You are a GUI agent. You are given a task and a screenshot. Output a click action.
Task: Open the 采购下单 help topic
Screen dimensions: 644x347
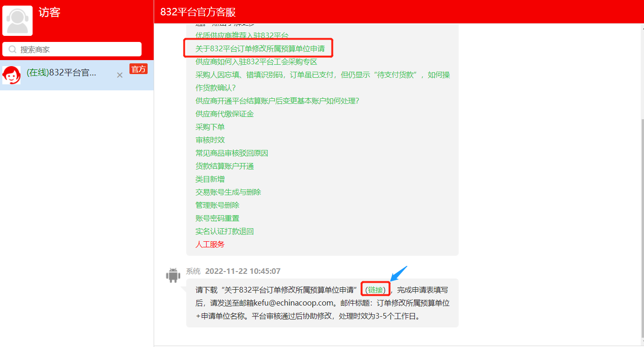[210, 127]
